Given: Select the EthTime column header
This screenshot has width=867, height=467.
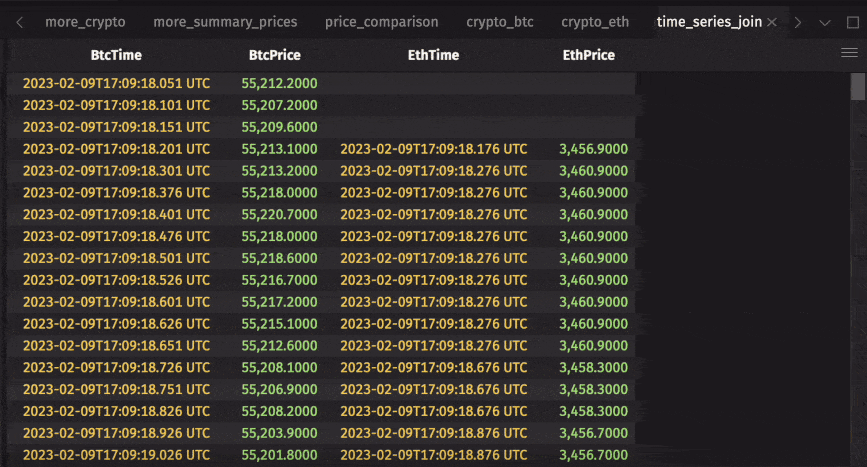Looking at the screenshot, I should coord(433,55).
